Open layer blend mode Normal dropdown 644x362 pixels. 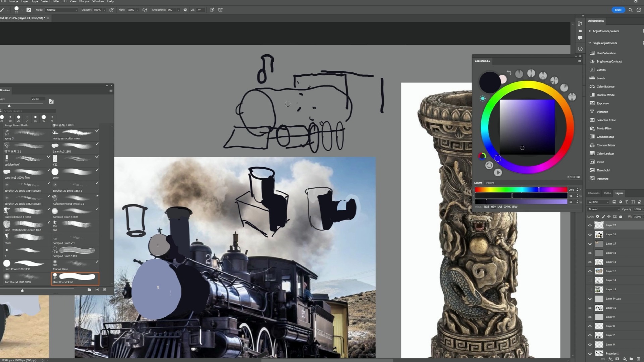pyautogui.click(x=604, y=209)
